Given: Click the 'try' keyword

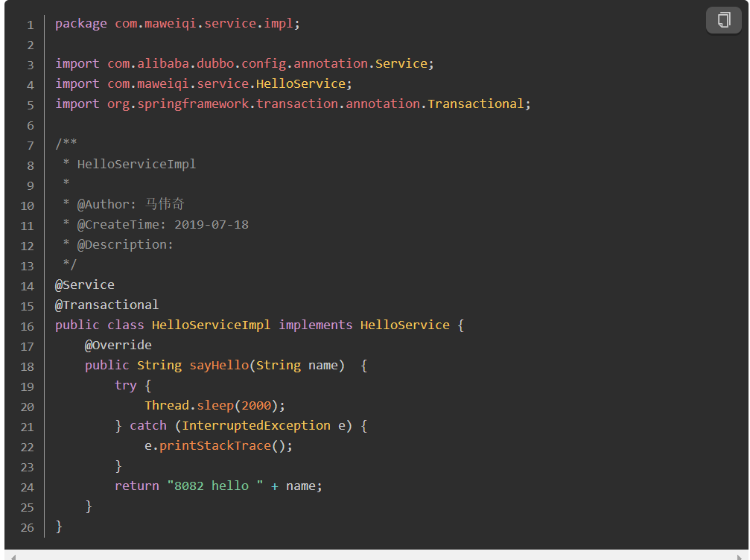Looking at the screenshot, I should pyautogui.click(x=126, y=386).
